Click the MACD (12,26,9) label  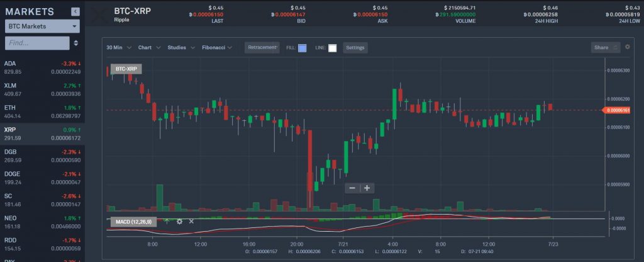pyautogui.click(x=133, y=222)
